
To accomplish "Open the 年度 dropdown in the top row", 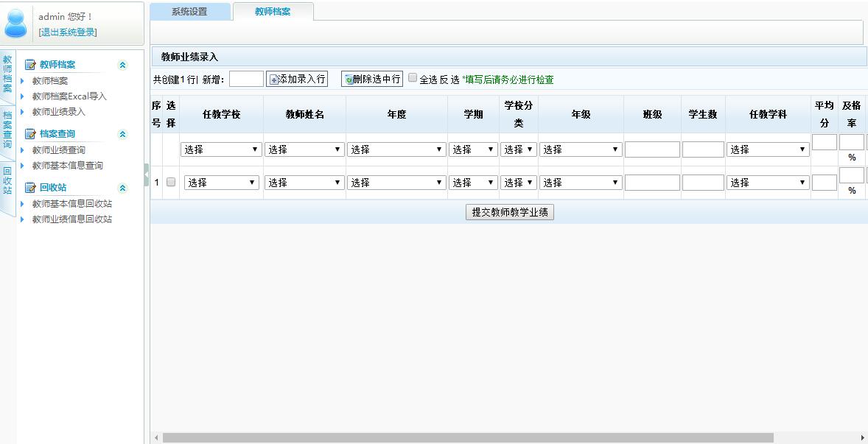I will (396, 149).
